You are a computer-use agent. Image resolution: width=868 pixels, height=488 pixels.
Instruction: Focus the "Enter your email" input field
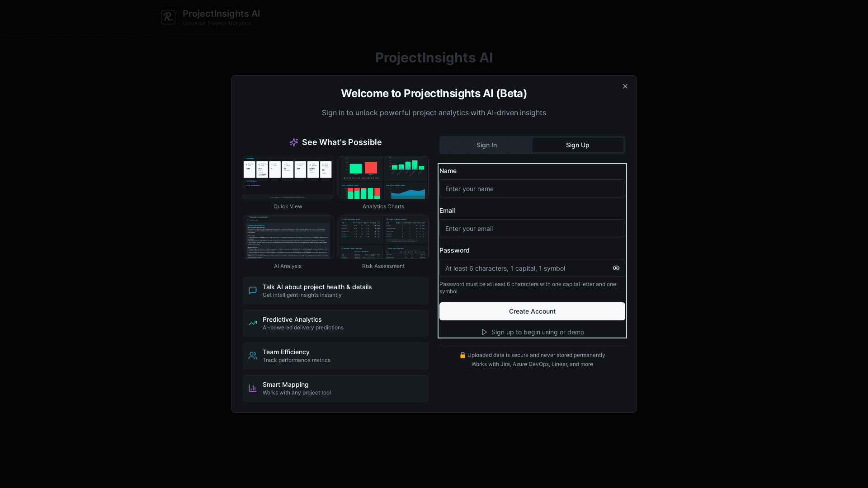coord(532,228)
